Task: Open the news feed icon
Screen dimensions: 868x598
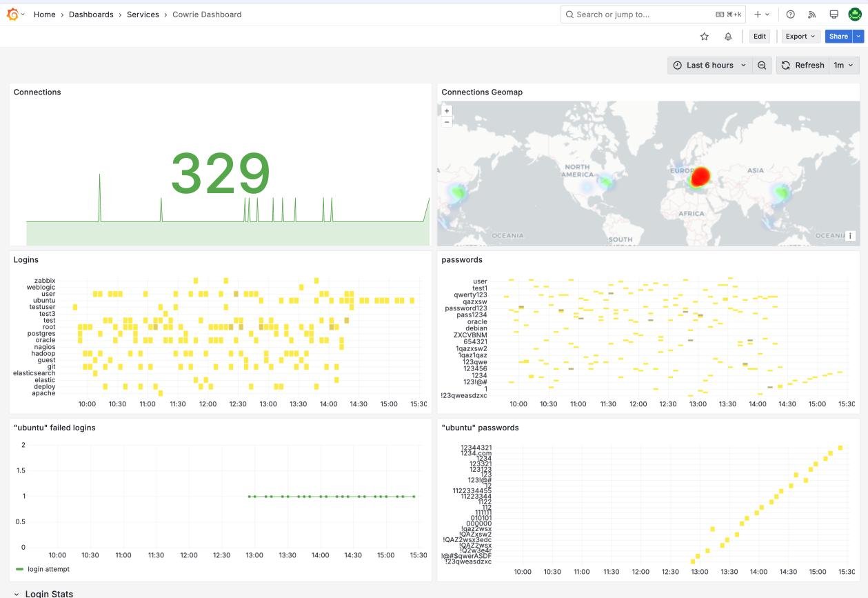Action: pyautogui.click(x=812, y=14)
